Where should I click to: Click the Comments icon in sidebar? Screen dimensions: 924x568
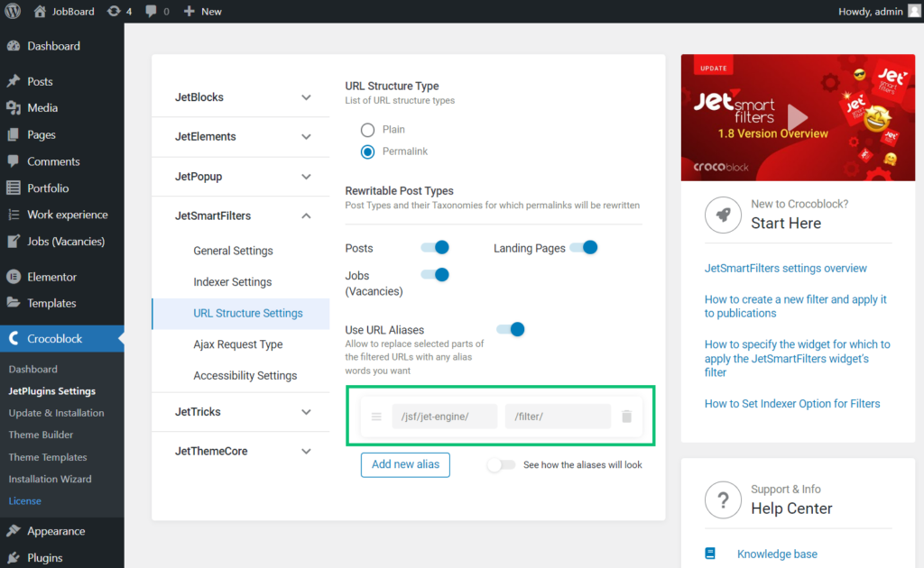(14, 161)
